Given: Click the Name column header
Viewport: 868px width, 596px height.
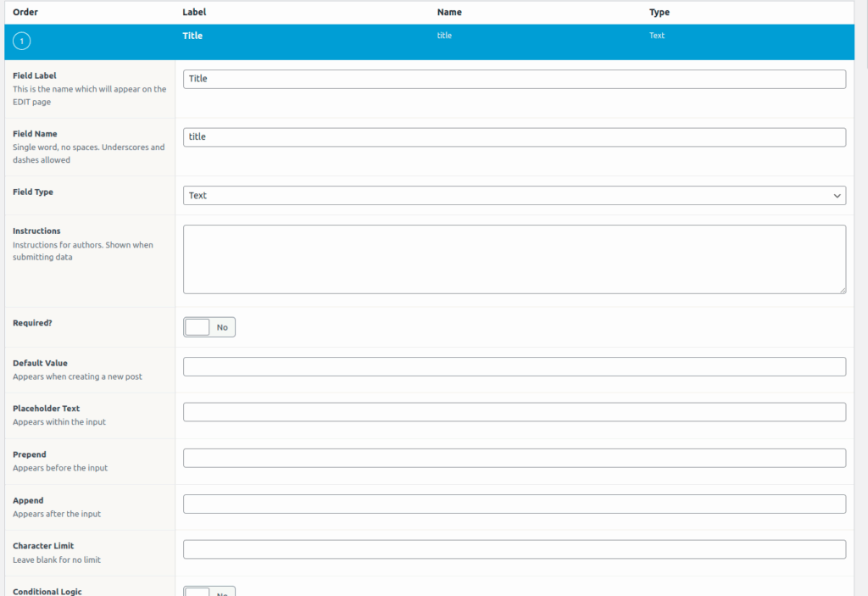Looking at the screenshot, I should [449, 13].
